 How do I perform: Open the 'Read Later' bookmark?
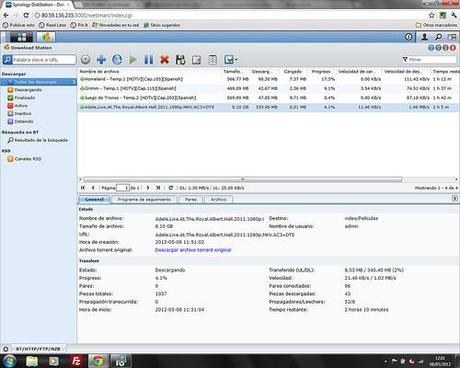(52, 25)
